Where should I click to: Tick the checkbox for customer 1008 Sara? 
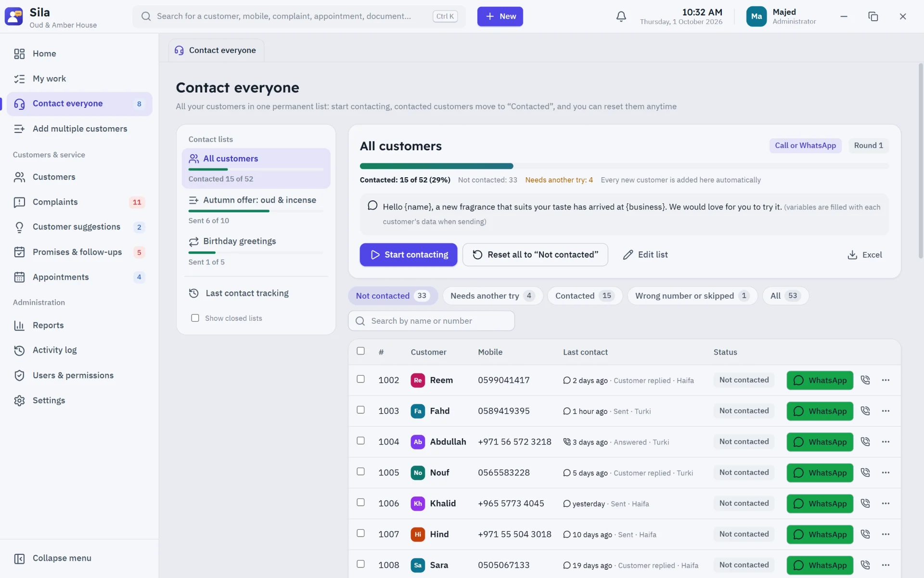360,564
